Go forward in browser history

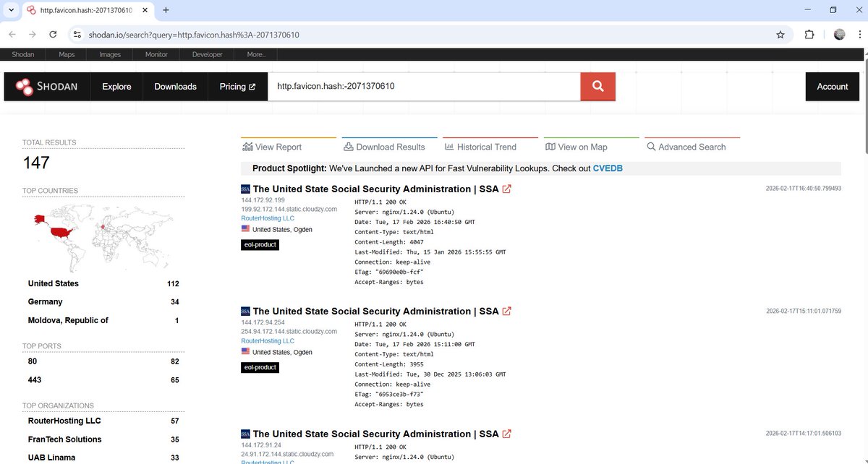click(33, 34)
